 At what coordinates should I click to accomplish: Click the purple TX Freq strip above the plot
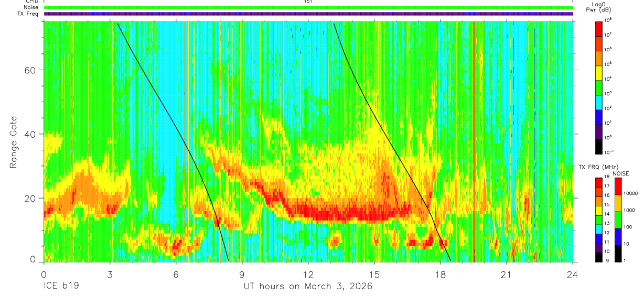(308, 13)
